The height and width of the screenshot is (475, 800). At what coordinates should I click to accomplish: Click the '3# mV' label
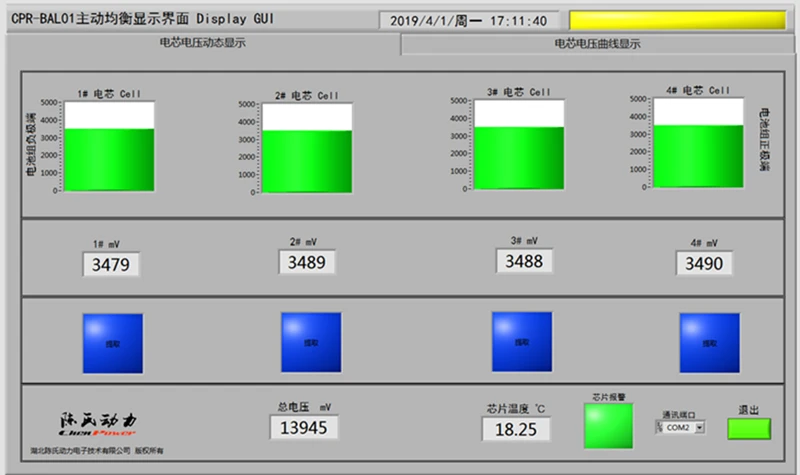pyautogui.click(x=524, y=240)
